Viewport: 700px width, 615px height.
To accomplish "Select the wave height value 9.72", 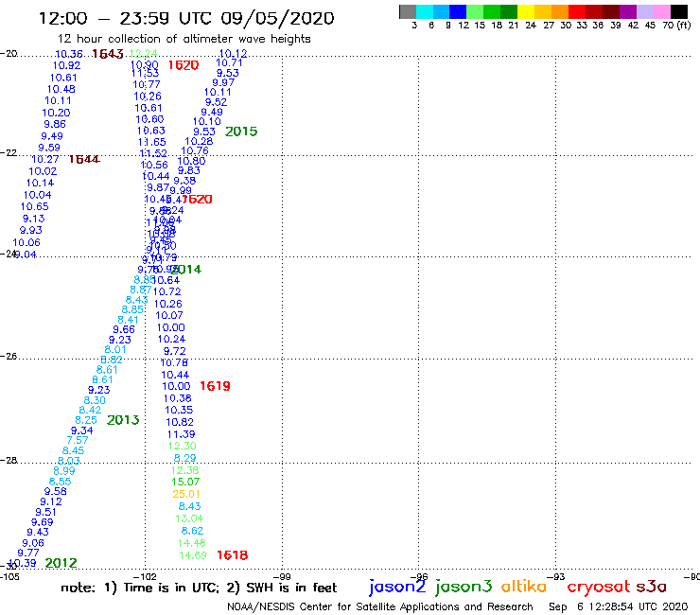I will pos(175,351).
